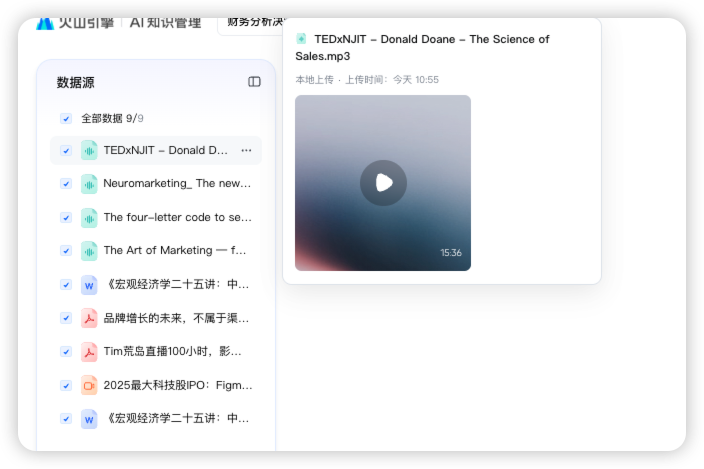Image resolution: width=704 pixels, height=469 pixels.
Task: Click the audio icon beside The Art of Marketing
Action: [89, 251]
